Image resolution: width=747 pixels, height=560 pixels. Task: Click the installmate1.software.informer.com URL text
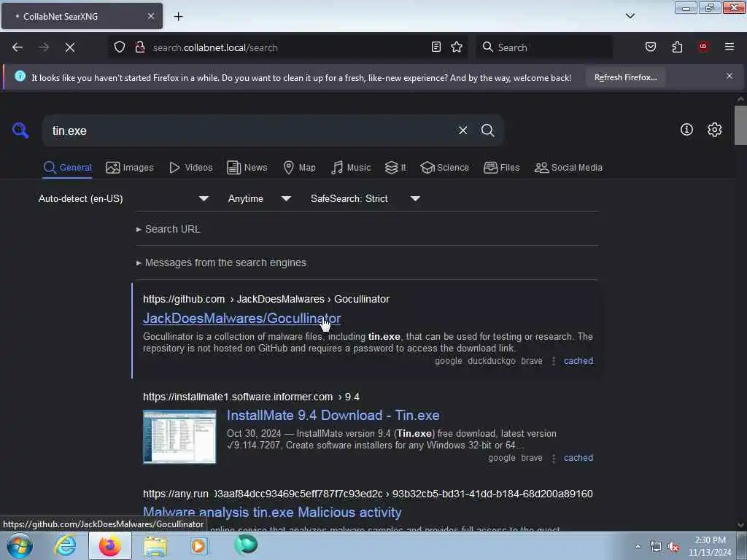coord(251,397)
